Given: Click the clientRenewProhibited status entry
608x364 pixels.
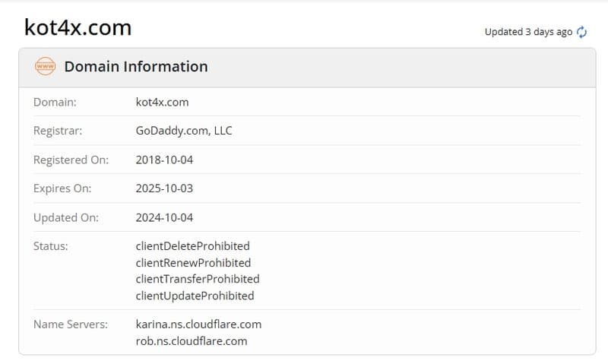Looking at the screenshot, I should [193, 263].
